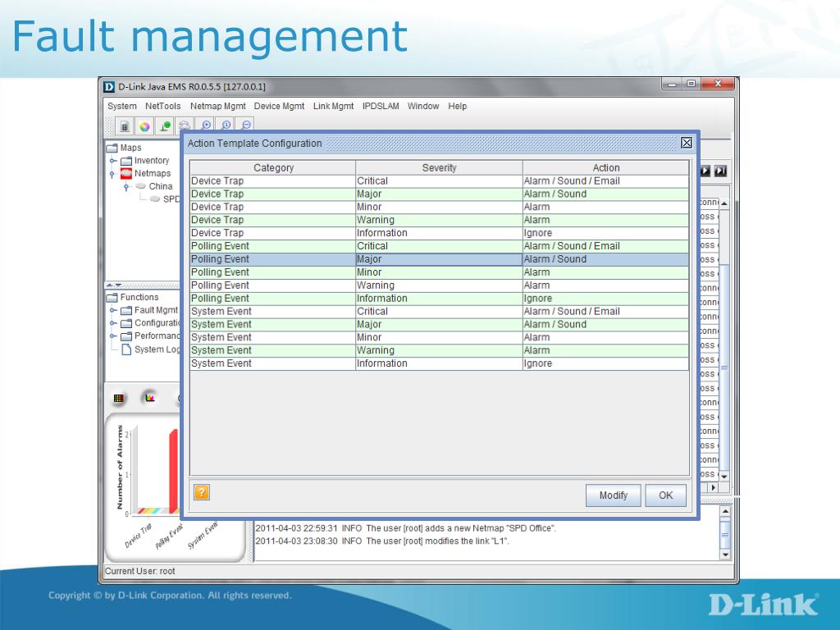Click the log entry about Netmap "SPD Office"
The height and width of the screenshot is (630, 840).
tap(405, 528)
